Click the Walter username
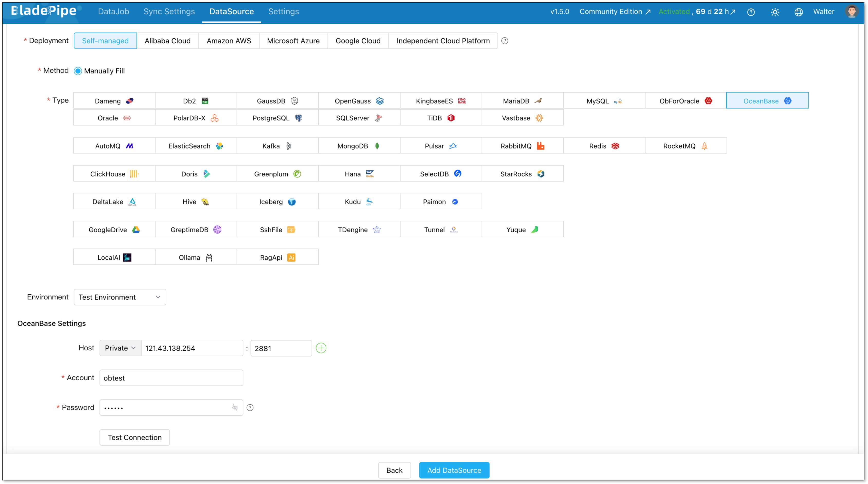The width and height of the screenshot is (868, 484). coord(824,12)
